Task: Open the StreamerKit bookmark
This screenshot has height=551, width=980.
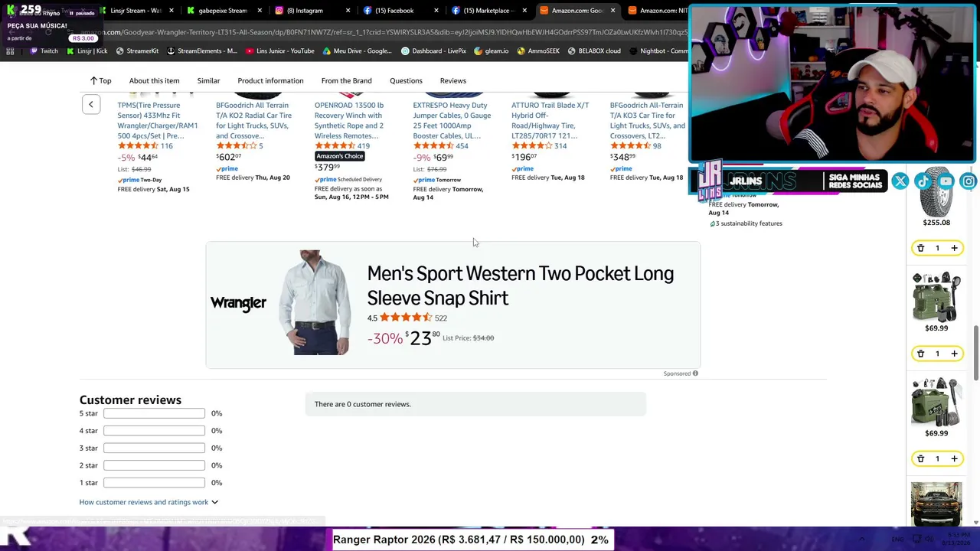Action: point(137,51)
